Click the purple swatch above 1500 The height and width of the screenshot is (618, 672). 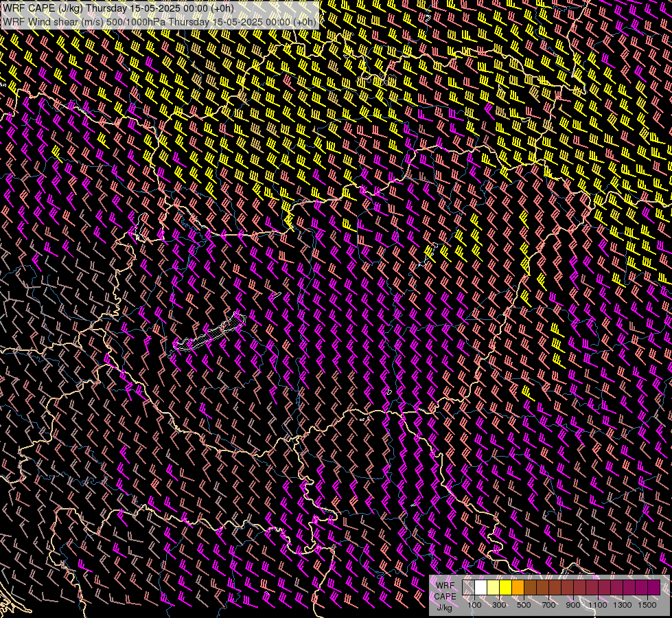654,588
